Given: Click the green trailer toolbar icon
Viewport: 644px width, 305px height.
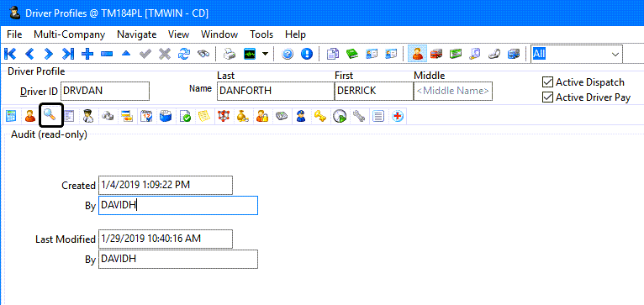Looking at the screenshot, I should tap(456, 54).
